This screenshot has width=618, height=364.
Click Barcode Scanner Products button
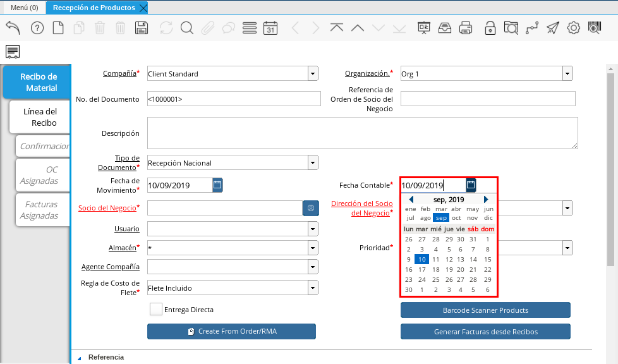pos(485,310)
